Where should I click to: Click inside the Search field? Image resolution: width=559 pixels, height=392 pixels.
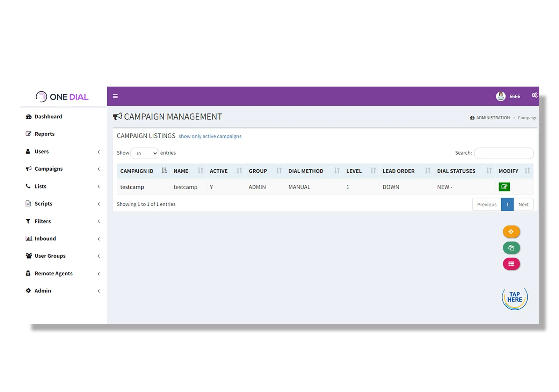click(503, 153)
